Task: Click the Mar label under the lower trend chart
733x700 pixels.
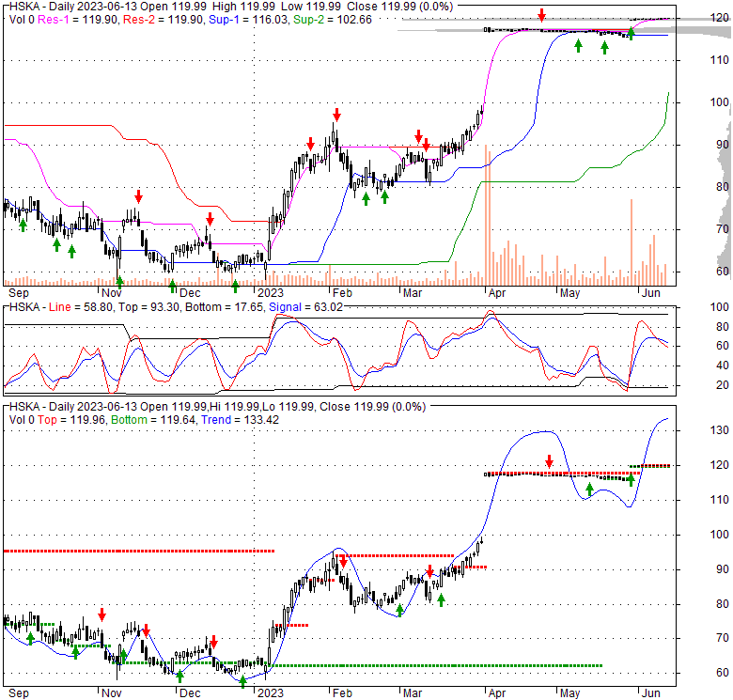Action: 413,693
